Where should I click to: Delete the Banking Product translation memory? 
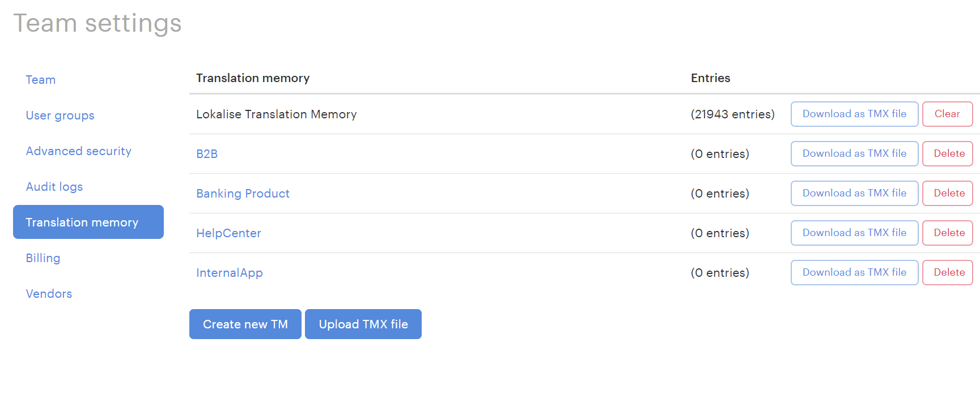coord(949,193)
